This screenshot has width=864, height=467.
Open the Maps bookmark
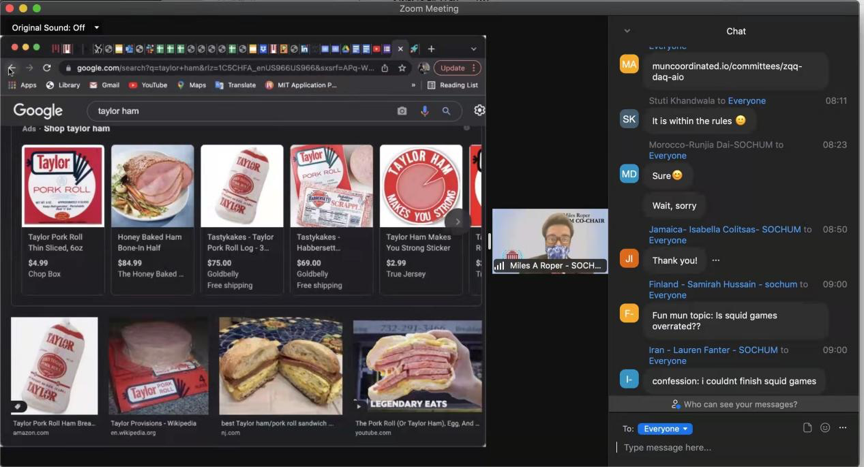click(191, 85)
